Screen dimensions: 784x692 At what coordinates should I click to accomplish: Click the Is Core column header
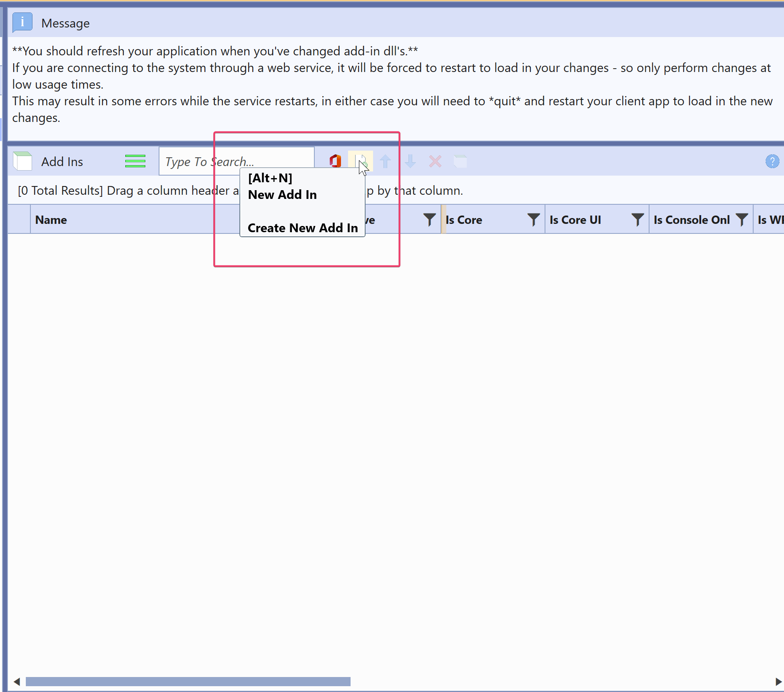(464, 220)
